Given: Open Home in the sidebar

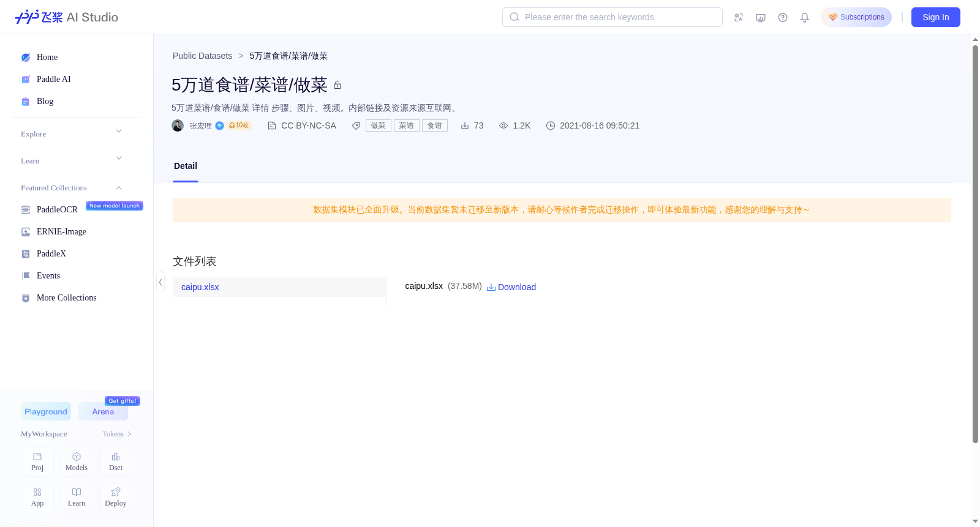Looking at the screenshot, I should (47, 58).
